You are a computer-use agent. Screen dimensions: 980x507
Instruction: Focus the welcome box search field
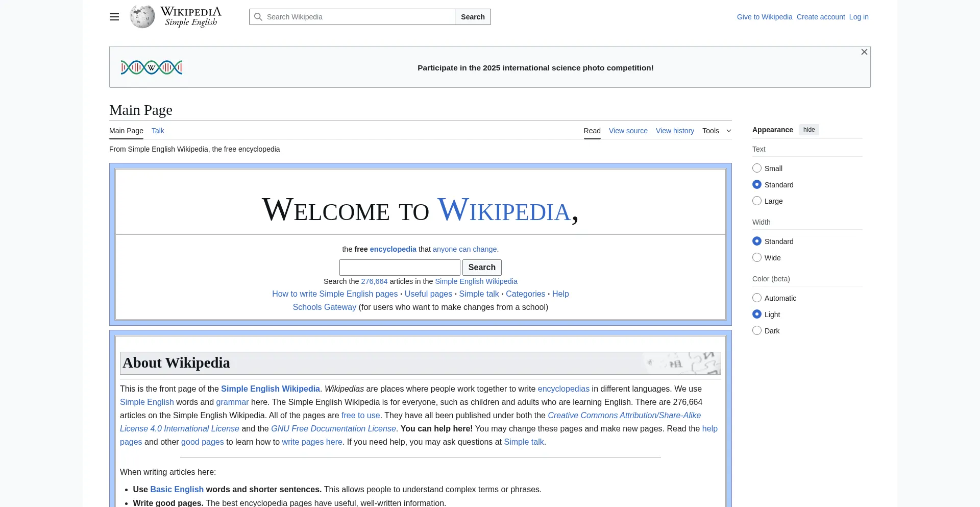click(400, 268)
